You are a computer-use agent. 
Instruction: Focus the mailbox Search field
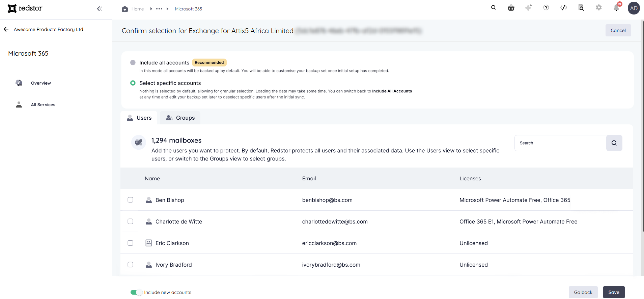560,143
